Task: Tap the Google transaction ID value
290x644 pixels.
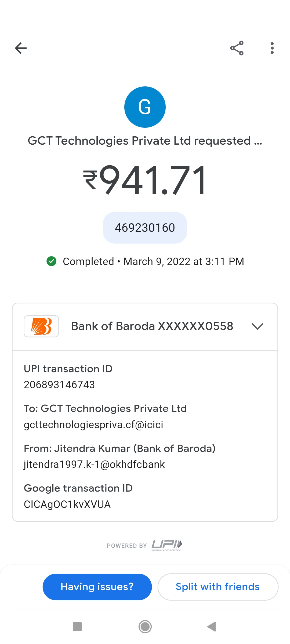Action: tap(67, 504)
